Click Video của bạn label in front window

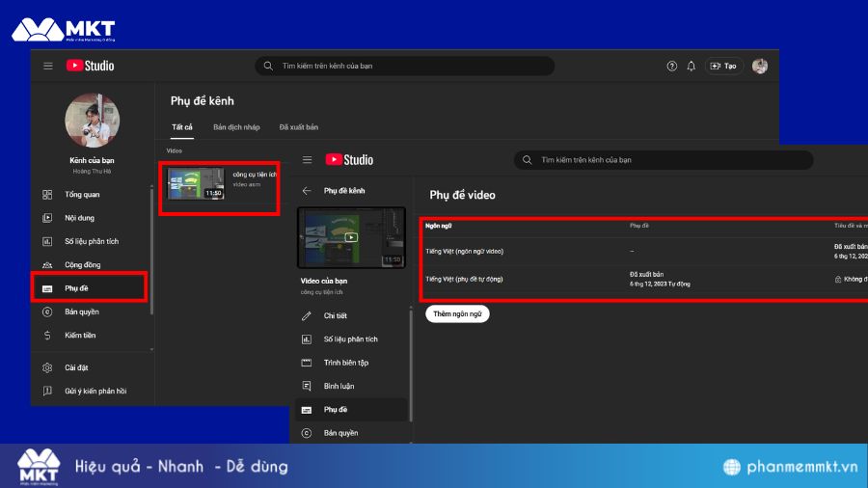[x=324, y=281]
